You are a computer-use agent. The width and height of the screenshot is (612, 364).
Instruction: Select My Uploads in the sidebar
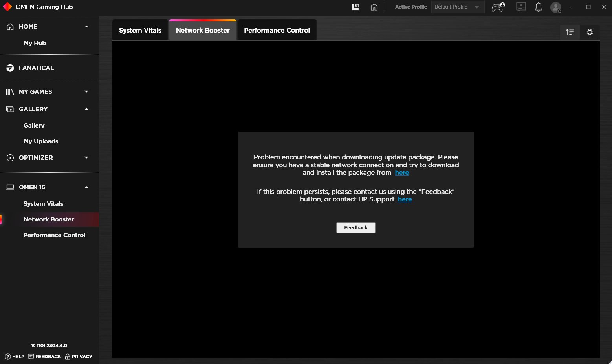41,141
